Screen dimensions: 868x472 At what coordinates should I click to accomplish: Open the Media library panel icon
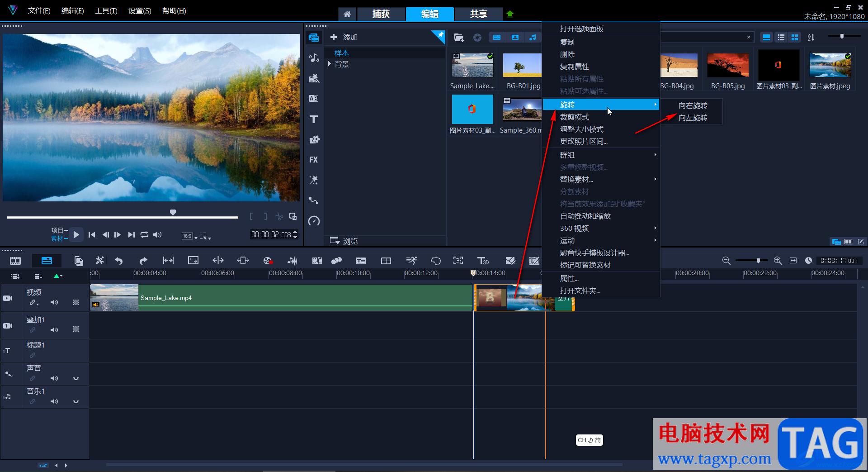314,38
